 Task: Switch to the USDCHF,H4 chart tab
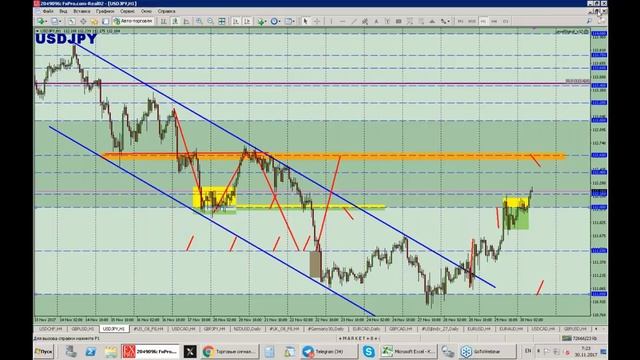(x=51, y=329)
